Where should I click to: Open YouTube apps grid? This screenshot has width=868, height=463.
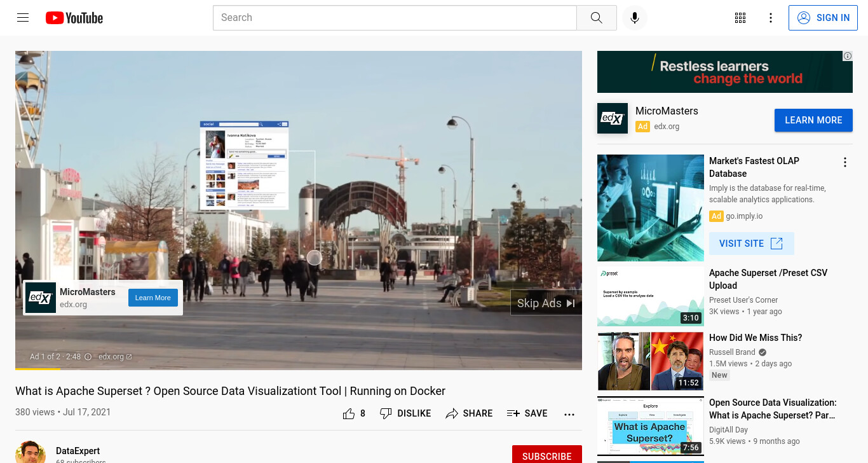pyautogui.click(x=740, y=18)
